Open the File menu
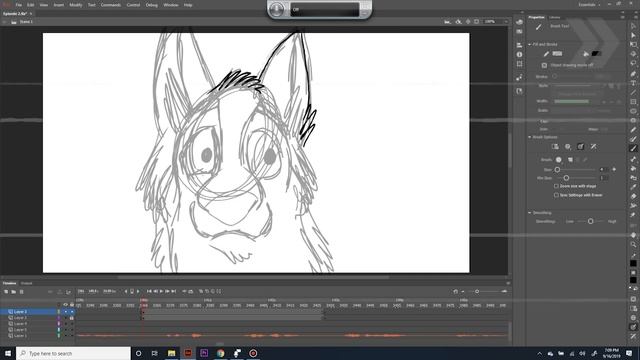 pos(18,5)
